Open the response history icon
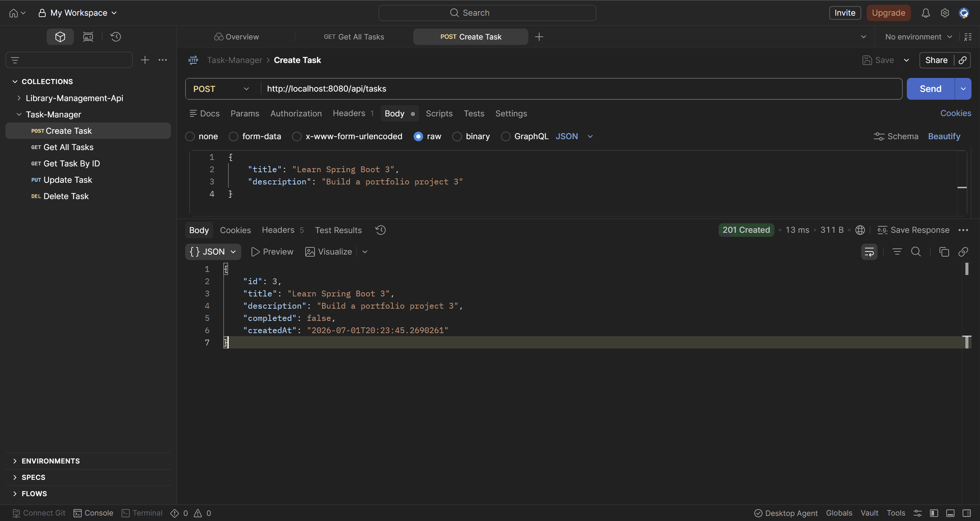The height and width of the screenshot is (521, 980). (381, 230)
